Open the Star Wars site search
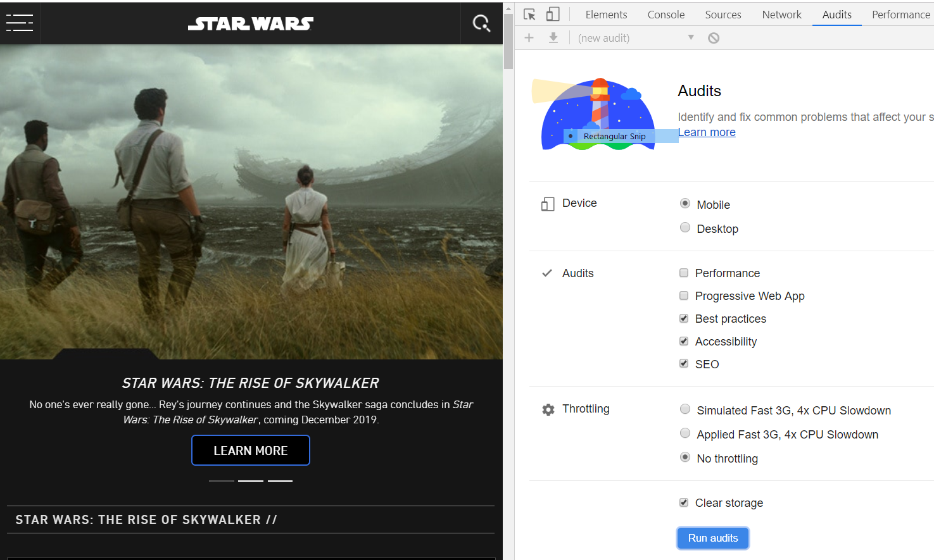This screenshot has height=560, width=934. point(481,23)
